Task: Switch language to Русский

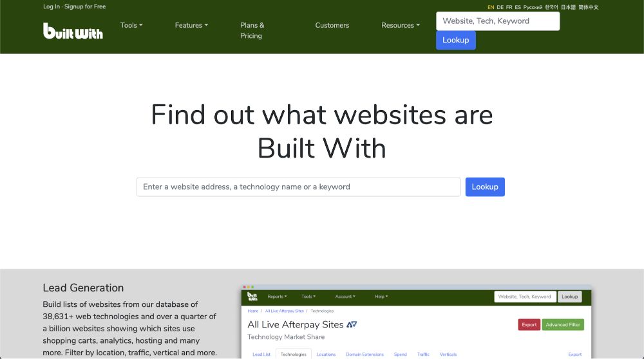Action: coord(533,7)
